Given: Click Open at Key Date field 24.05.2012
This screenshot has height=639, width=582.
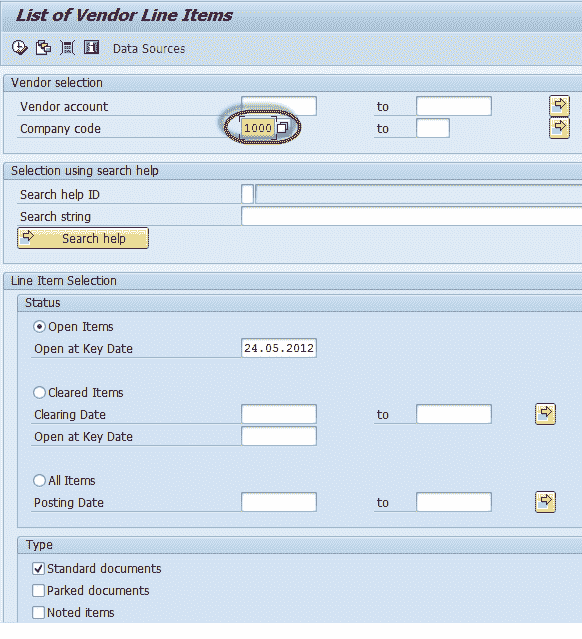Looking at the screenshot, I should [x=279, y=348].
